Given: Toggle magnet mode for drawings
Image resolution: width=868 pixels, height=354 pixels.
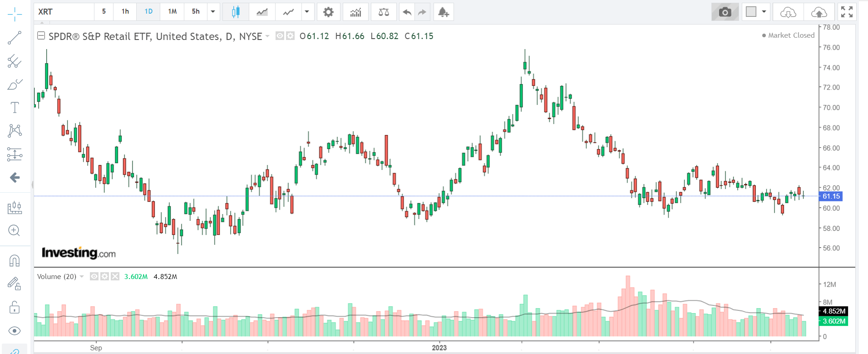Looking at the screenshot, I should click(x=15, y=260).
